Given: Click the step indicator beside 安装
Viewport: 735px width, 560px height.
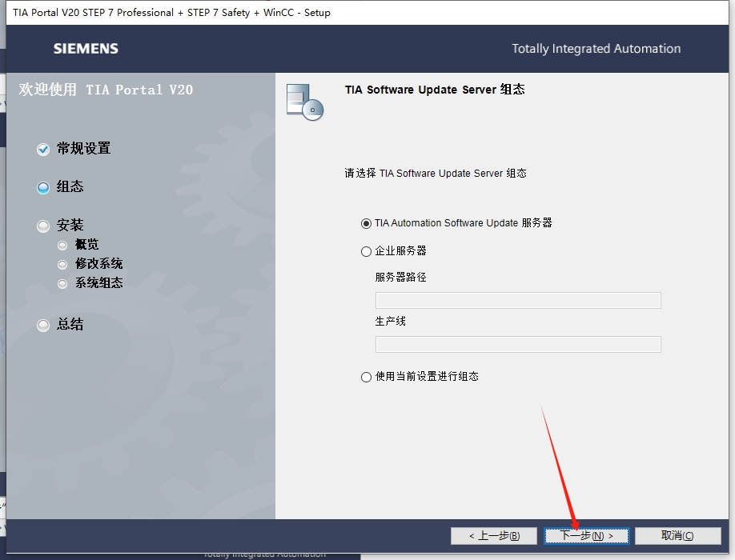Looking at the screenshot, I should click(43, 226).
